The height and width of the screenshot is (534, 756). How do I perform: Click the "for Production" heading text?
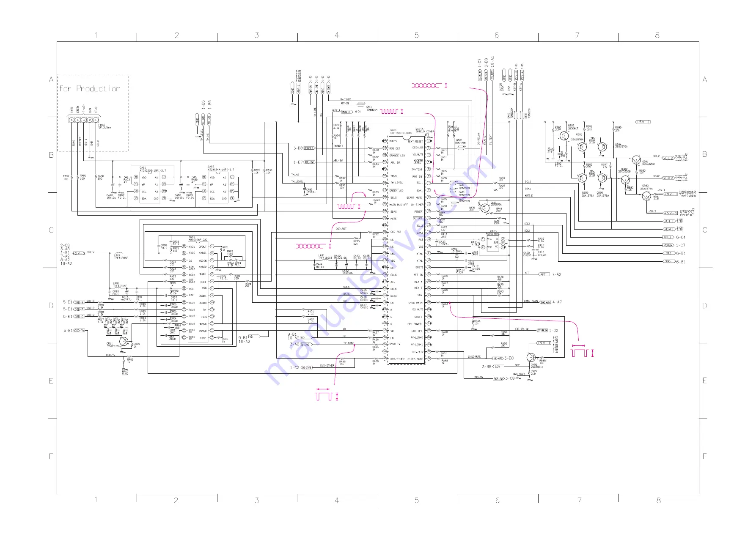pyautogui.click(x=90, y=89)
